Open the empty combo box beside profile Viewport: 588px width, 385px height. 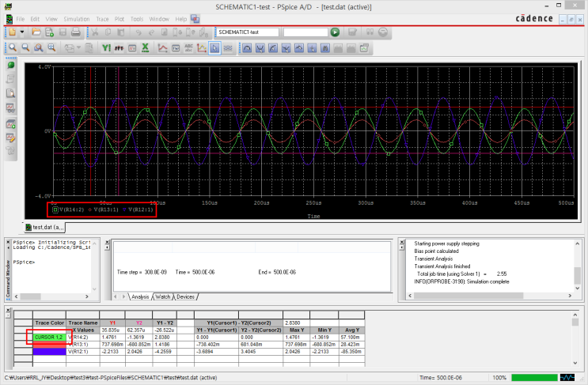coord(305,32)
